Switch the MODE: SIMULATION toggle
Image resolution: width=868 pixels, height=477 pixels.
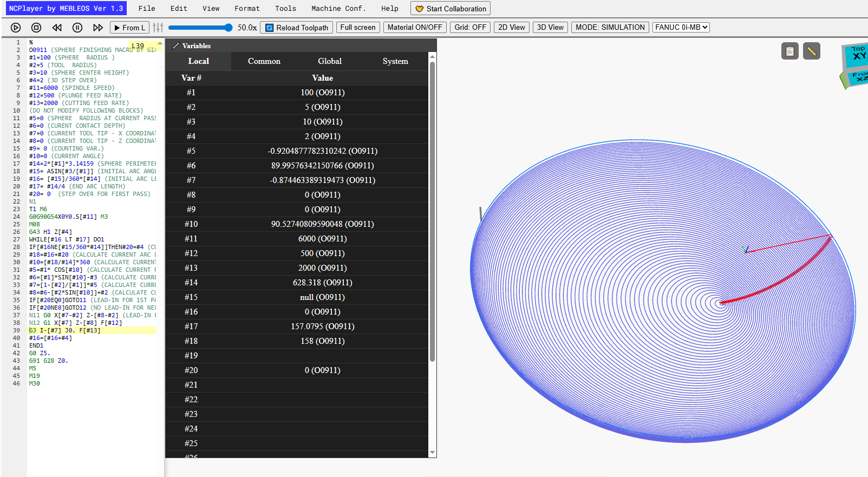click(x=610, y=27)
